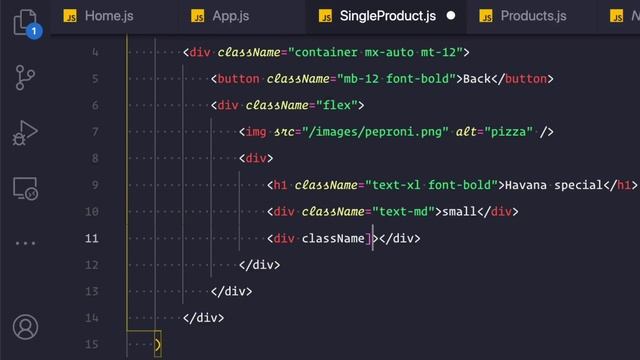Click line number 15 in the gutter
The image size is (640, 360).
(x=91, y=344)
